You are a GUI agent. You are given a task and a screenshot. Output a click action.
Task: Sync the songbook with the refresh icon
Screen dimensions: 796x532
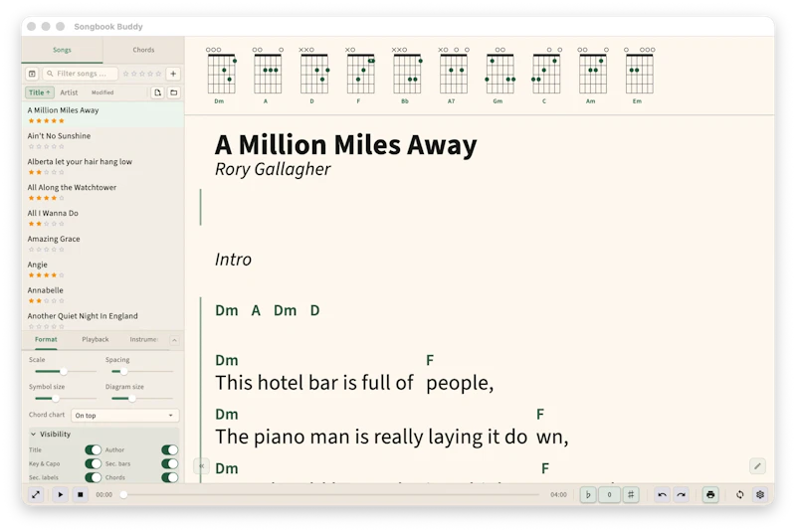[x=739, y=494]
